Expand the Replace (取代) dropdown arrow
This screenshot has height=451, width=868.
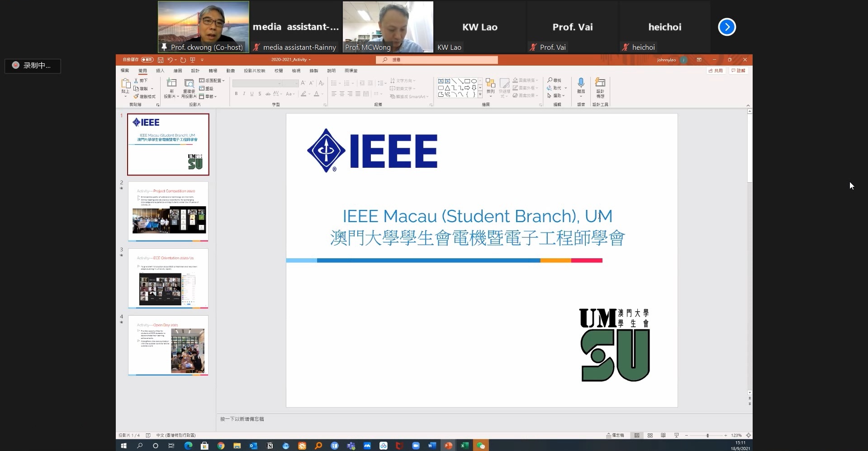coord(565,88)
